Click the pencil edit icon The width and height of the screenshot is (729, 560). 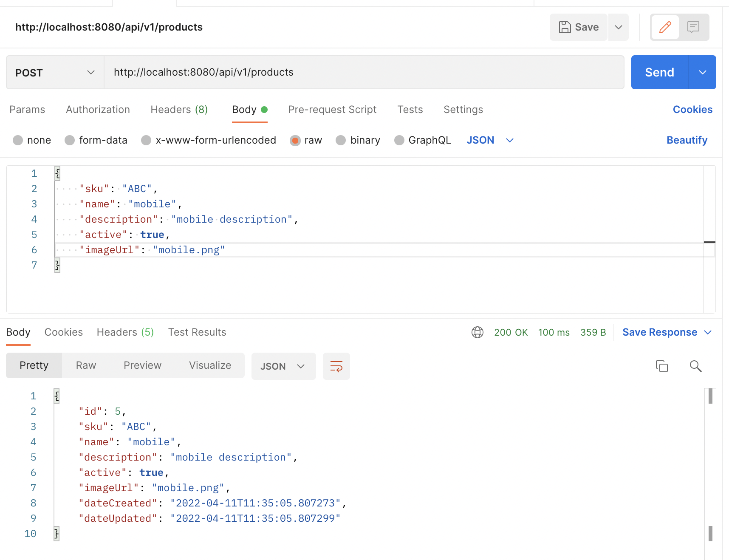tap(665, 27)
